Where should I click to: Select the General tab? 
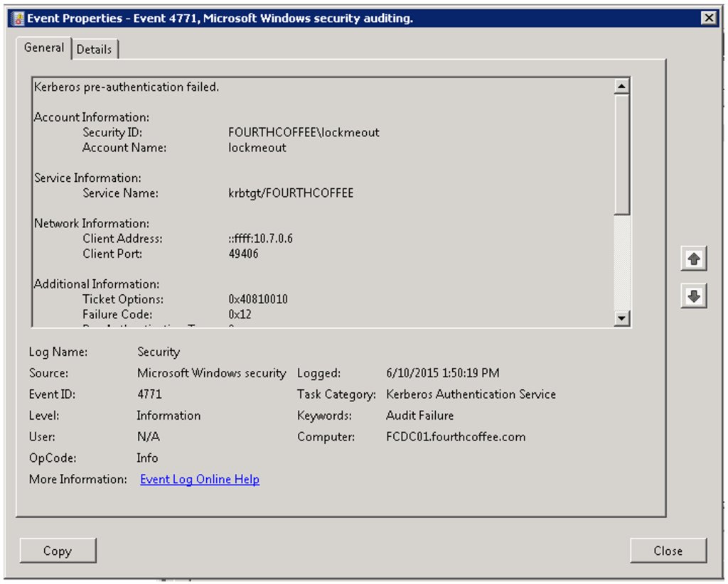coord(43,48)
